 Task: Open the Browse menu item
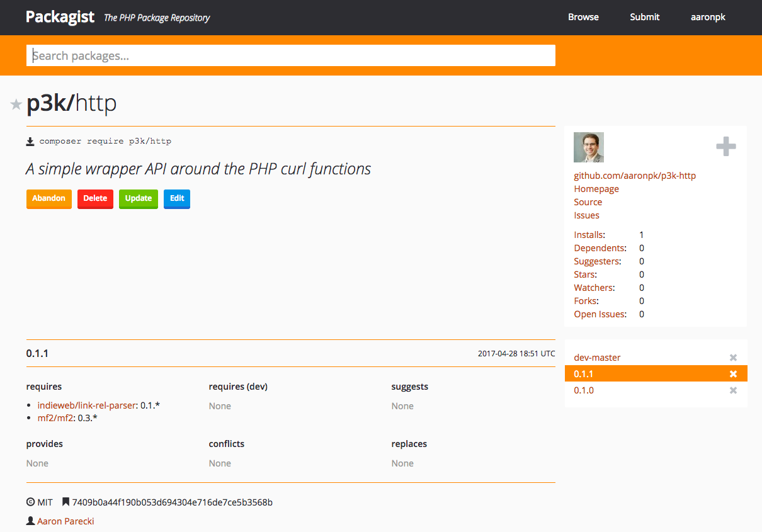(x=583, y=17)
